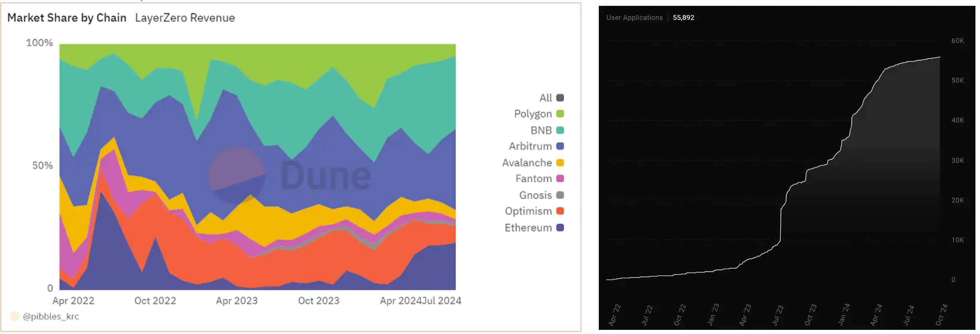Click the Polygon green legend swatch
The height and width of the screenshot is (334, 980).
tap(560, 114)
